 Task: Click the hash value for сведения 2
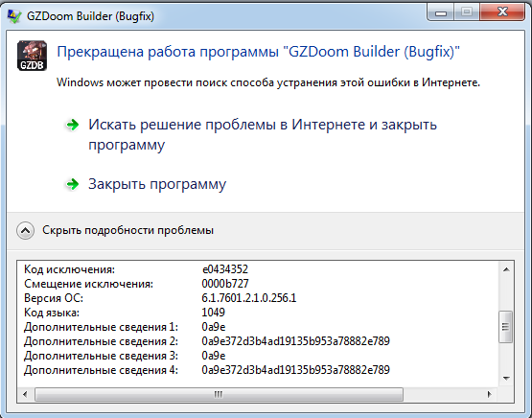pos(295,341)
